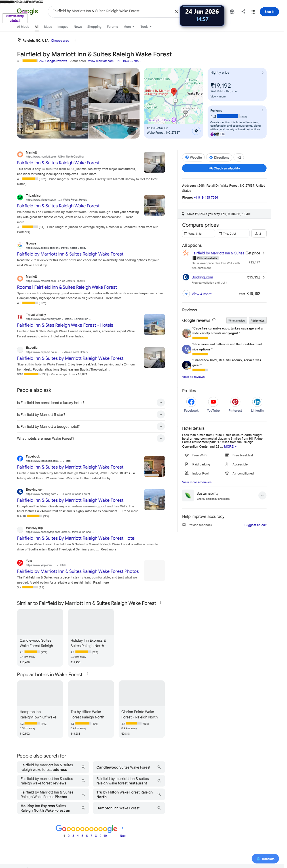The image size is (287, 868).
Task: Go to results page 5
Action: point(82,835)
